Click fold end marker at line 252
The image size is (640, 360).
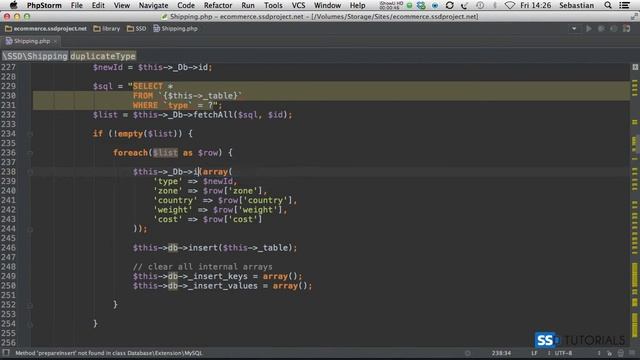(30, 305)
